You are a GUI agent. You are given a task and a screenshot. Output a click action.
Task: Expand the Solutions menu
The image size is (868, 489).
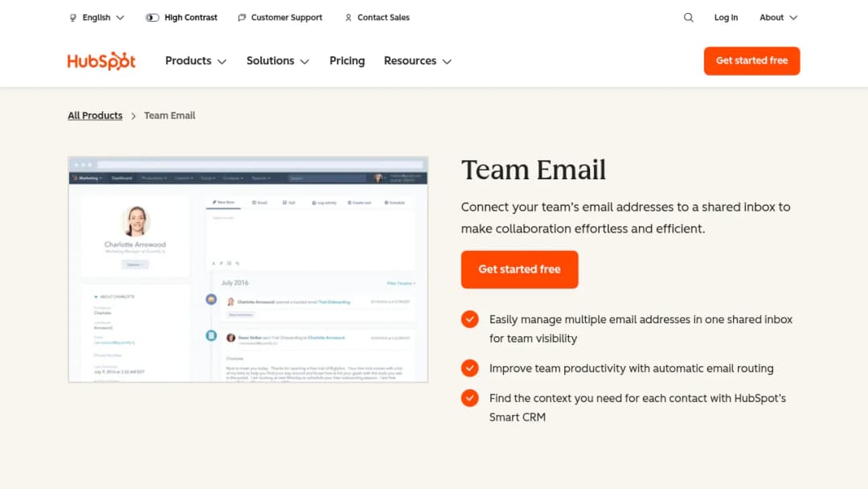(x=278, y=61)
